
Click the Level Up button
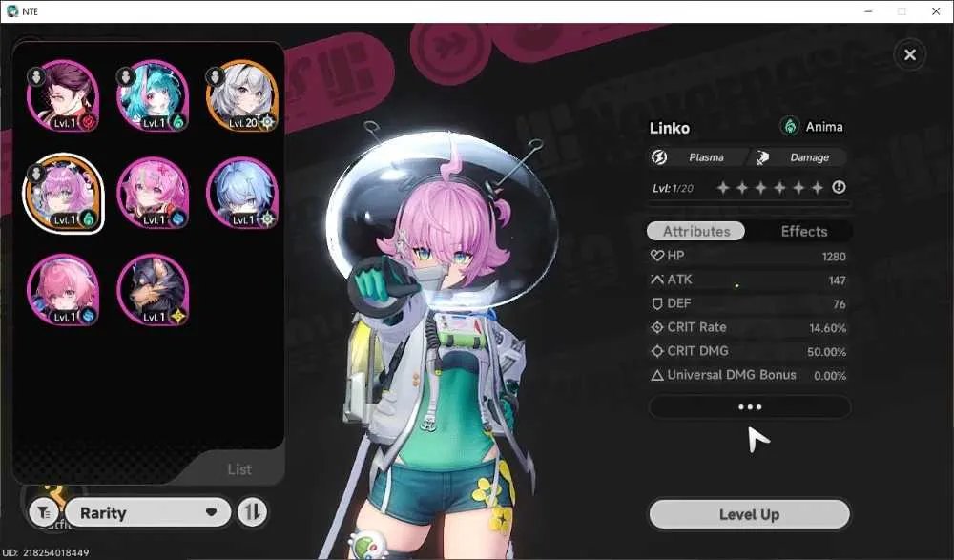click(x=750, y=514)
